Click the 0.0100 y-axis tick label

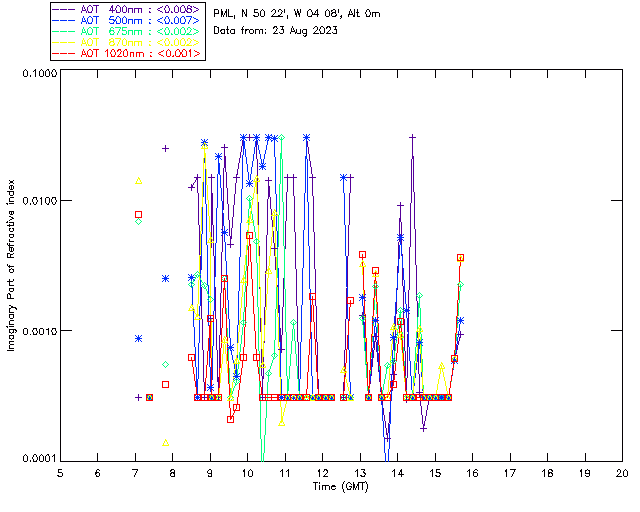point(38,202)
